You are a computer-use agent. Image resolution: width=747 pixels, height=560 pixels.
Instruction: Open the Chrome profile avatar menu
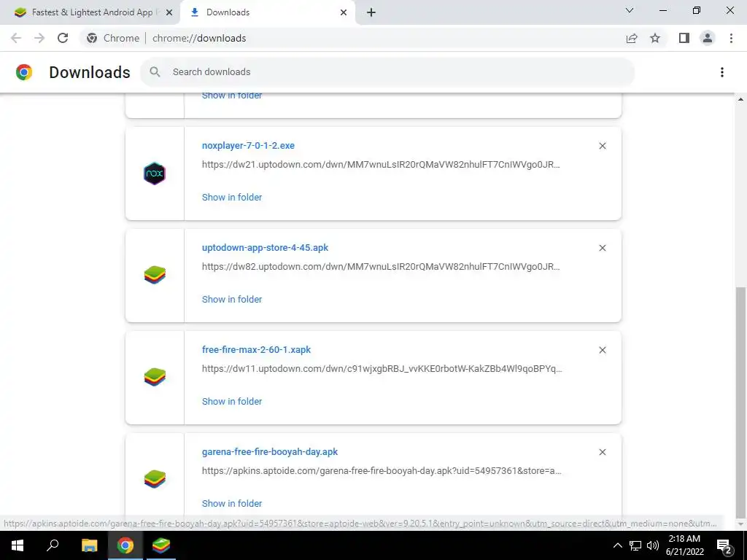[x=708, y=38]
